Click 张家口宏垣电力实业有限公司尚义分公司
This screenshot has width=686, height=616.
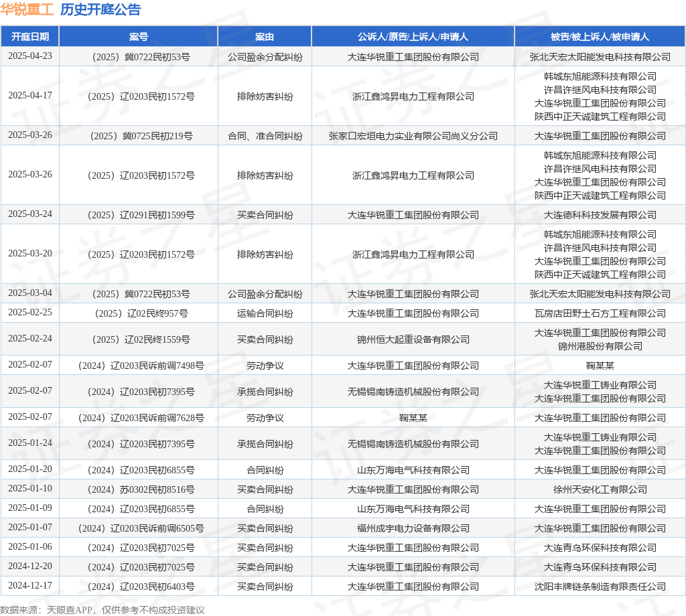(x=413, y=136)
